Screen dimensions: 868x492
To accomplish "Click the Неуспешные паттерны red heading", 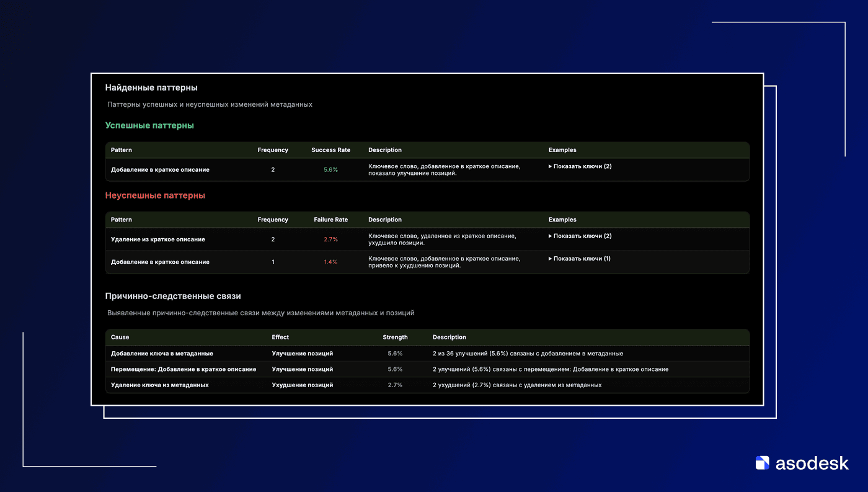I will coord(155,195).
